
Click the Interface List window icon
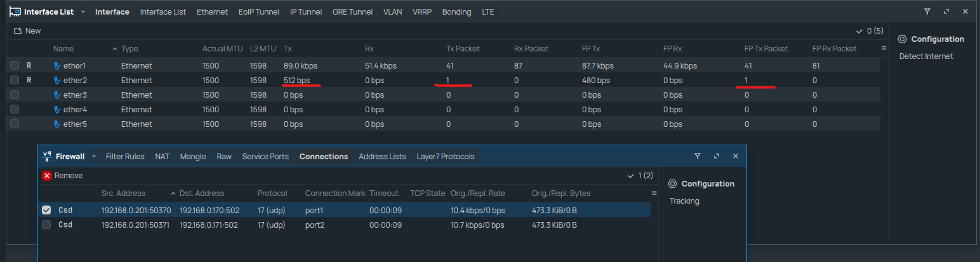tap(15, 11)
